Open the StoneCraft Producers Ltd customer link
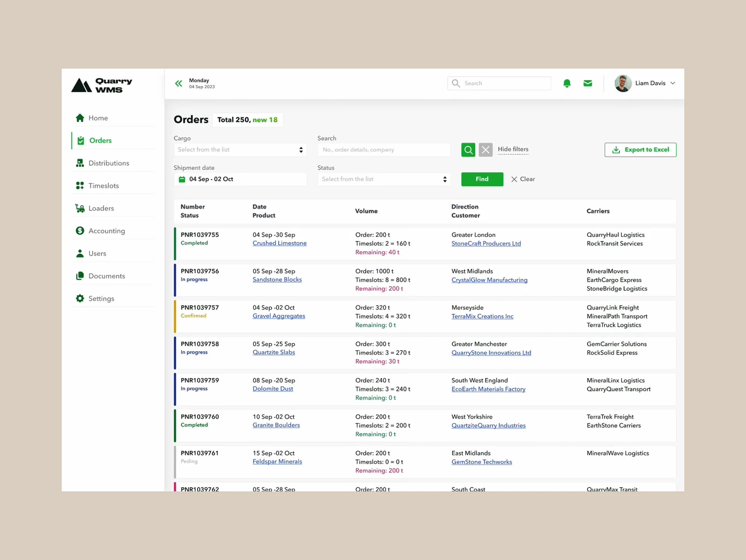Screen dimensions: 746x560 (486, 243)
